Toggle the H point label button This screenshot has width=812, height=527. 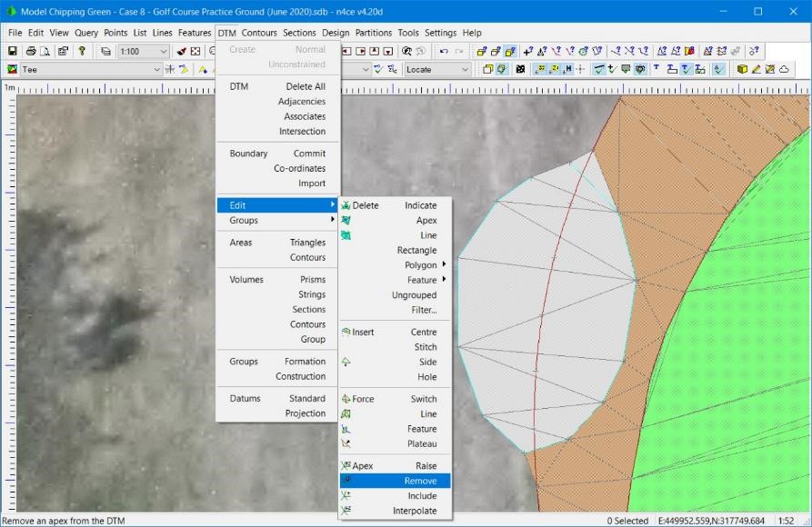click(x=567, y=69)
